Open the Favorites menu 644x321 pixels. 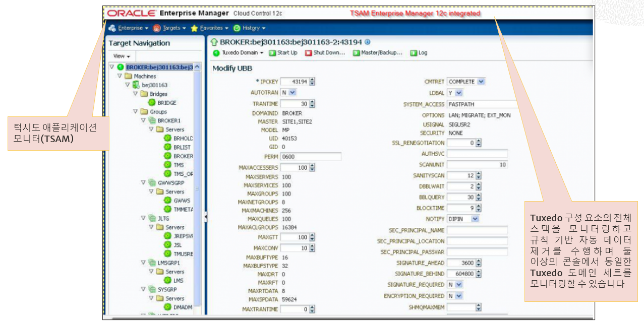(209, 28)
